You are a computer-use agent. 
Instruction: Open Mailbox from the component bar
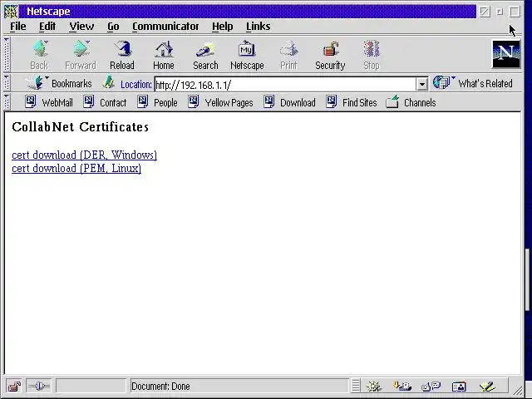click(x=402, y=386)
